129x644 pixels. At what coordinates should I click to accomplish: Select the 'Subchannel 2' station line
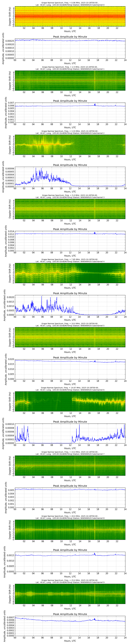(70, 133)
